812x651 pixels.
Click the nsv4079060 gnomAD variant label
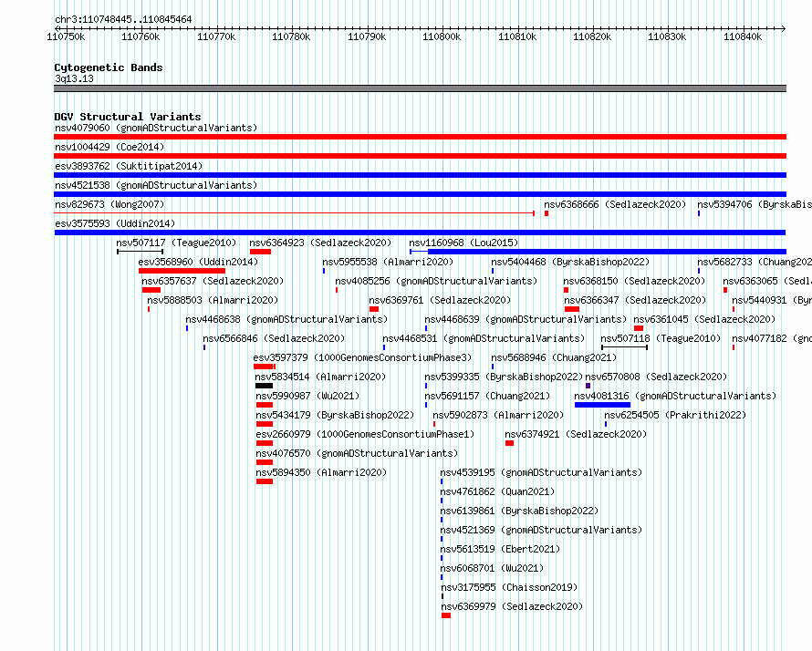point(156,128)
